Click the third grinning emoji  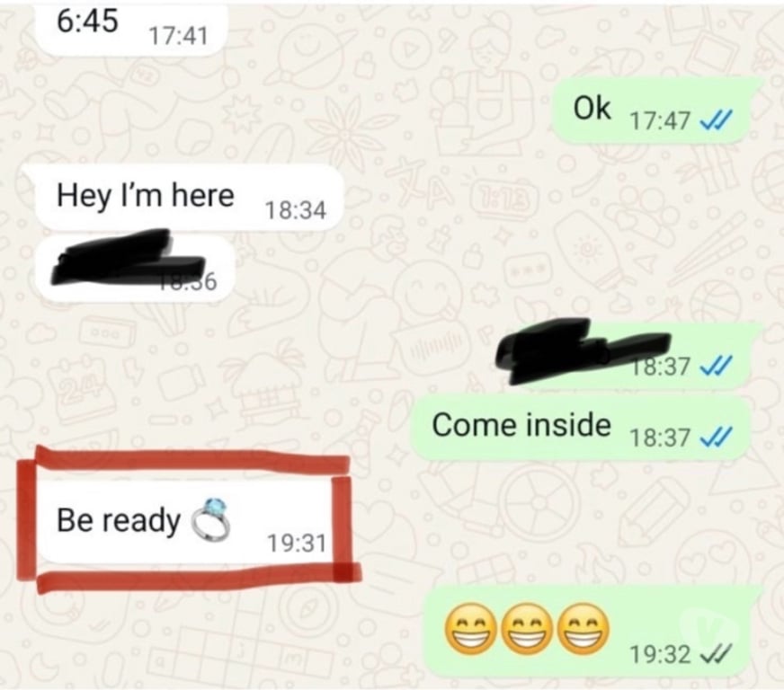[x=584, y=628]
